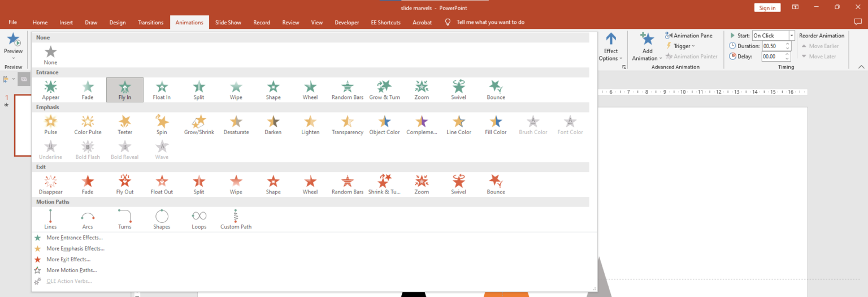Apply the Teeter emphasis effect
The image size is (868, 297).
[125, 125]
